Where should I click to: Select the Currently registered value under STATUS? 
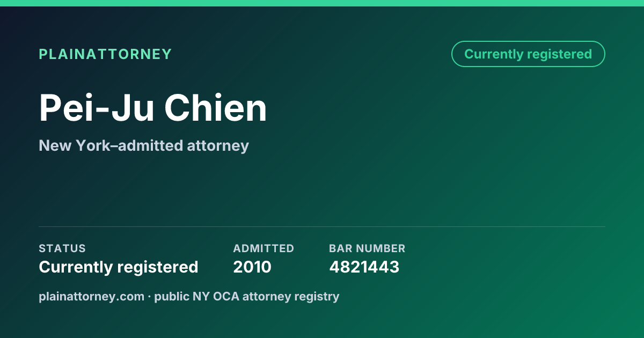(119, 267)
